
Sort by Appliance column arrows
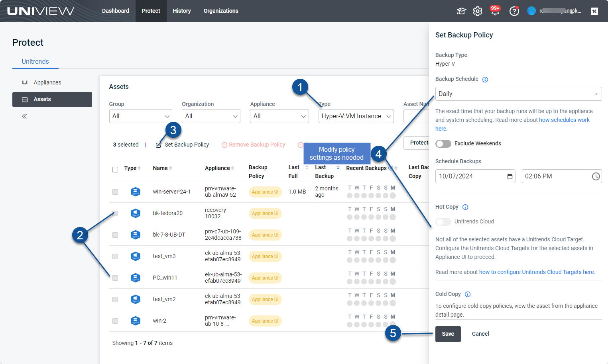click(x=232, y=168)
